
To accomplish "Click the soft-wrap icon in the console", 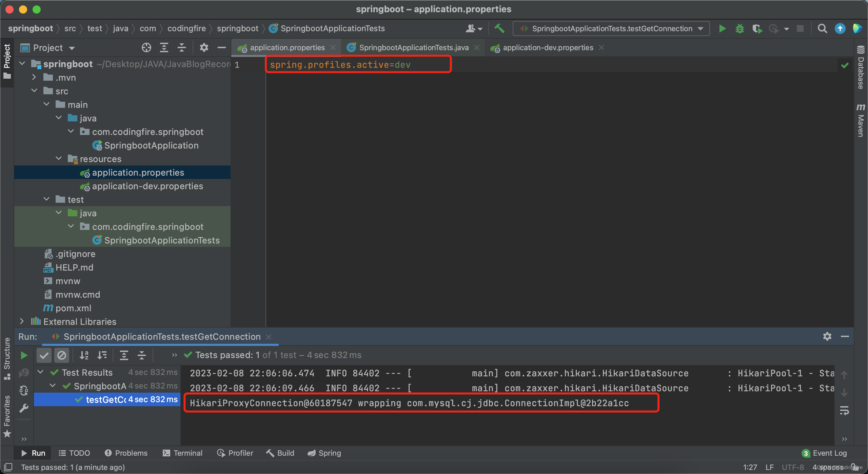I will point(844,411).
